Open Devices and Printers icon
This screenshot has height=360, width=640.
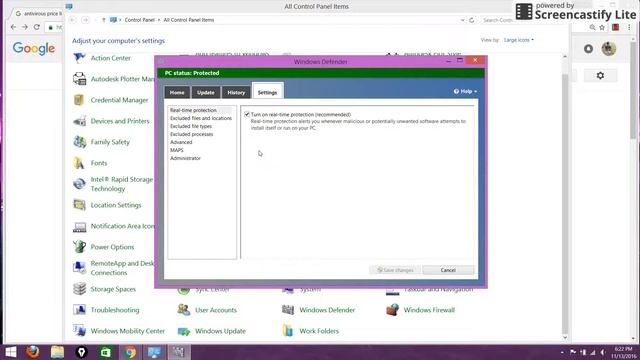point(79,121)
